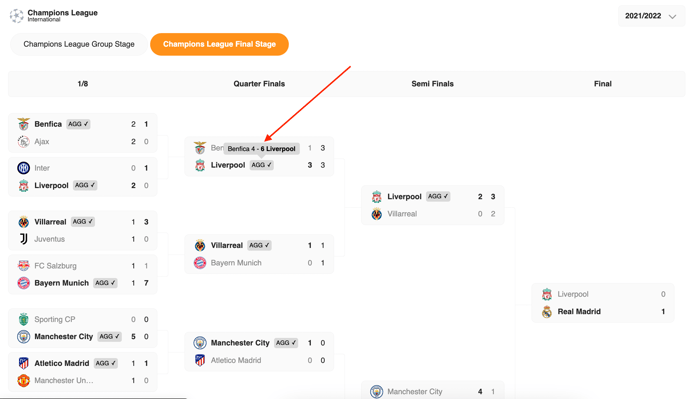Click Atletico Madrid crest in Quarter Finals
Viewport: 688px width, 399px height.
(x=200, y=360)
